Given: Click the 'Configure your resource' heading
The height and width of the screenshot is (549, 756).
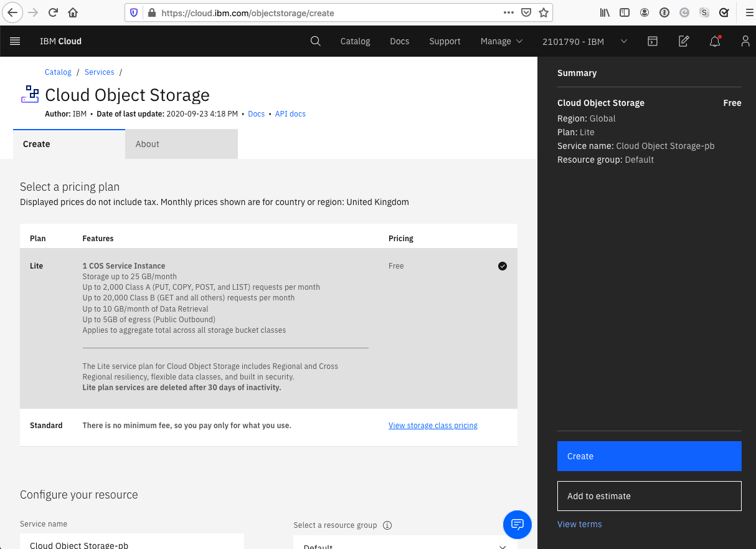Looking at the screenshot, I should (x=79, y=495).
